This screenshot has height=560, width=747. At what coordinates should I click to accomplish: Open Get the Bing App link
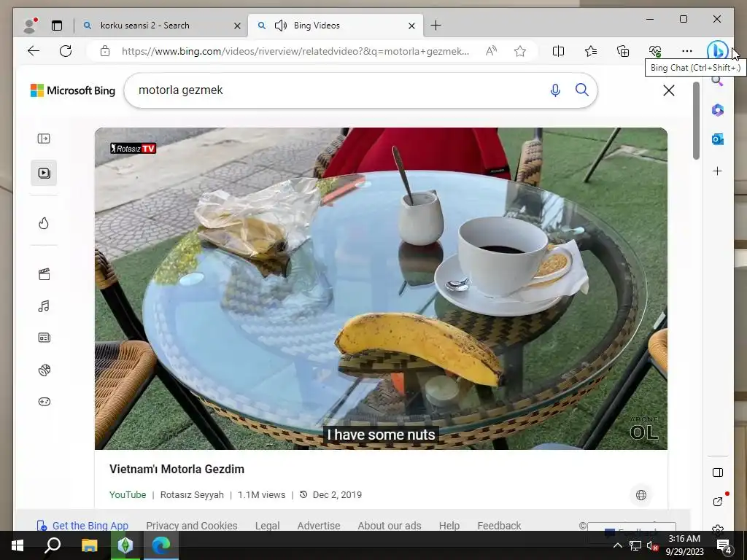[x=83, y=526]
